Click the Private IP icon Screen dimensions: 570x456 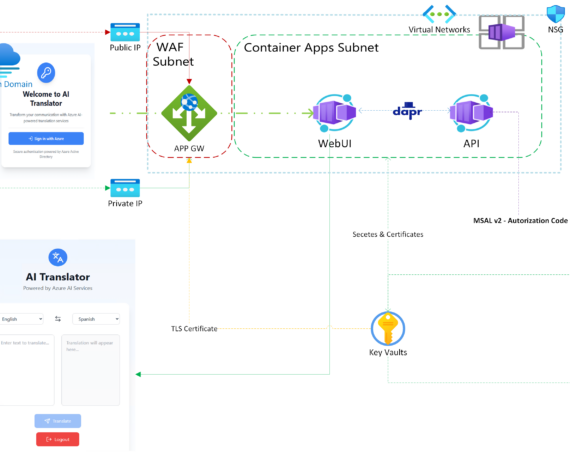tap(125, 188)
